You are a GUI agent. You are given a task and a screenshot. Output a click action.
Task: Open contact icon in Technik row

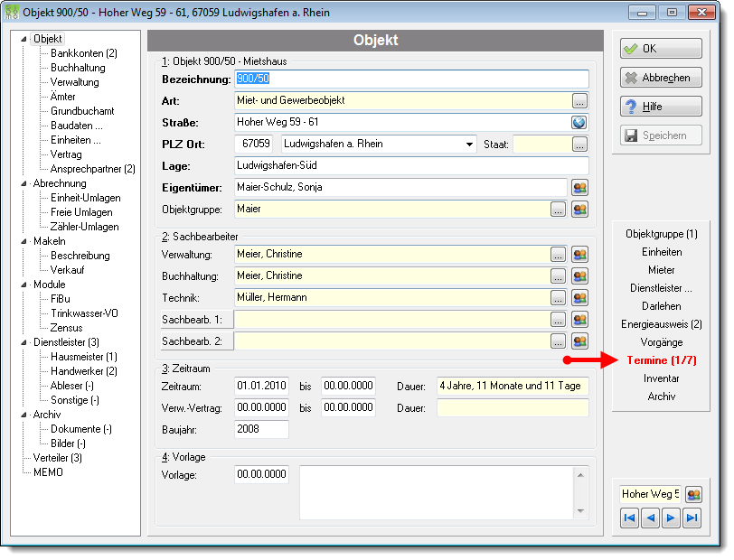[x=579, y=298]
